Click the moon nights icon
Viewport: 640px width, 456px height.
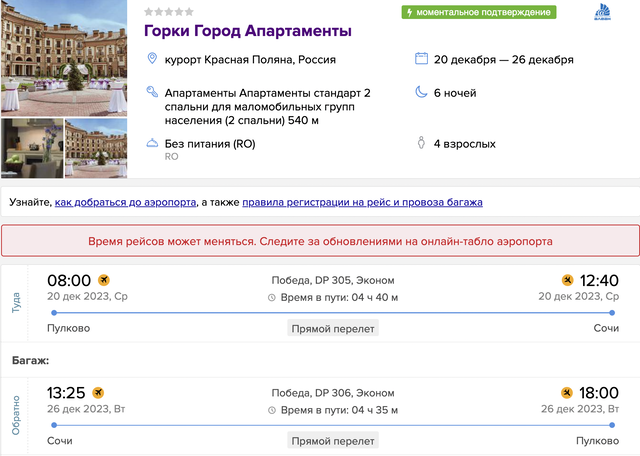click(x=421, y=92)
